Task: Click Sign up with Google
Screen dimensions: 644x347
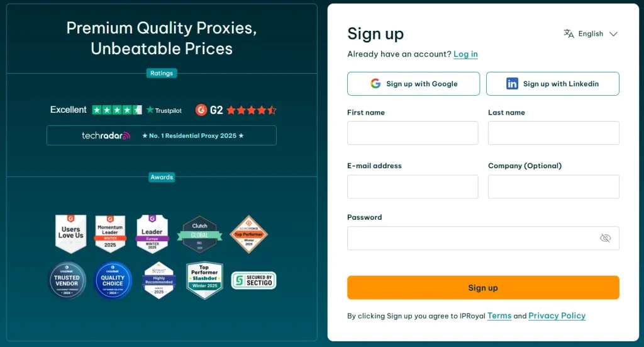Action: pos(413,84)
